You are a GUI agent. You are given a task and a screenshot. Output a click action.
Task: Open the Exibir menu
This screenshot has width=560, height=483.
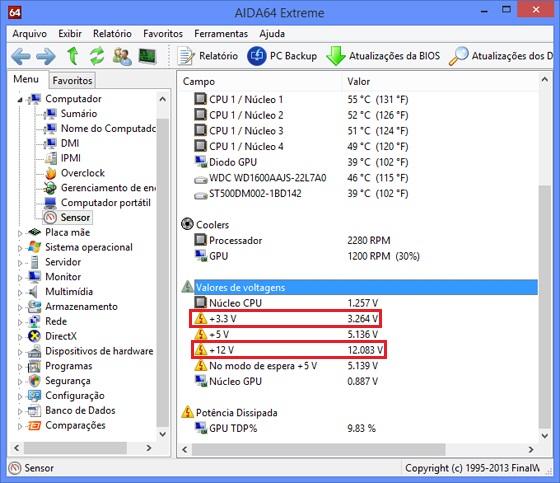(x=70, y=34)
